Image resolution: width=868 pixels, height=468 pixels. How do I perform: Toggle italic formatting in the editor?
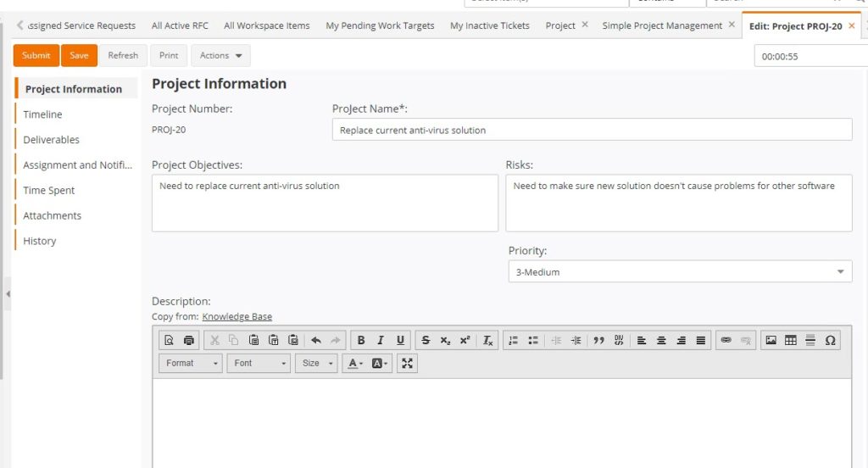[x=381, y=340]
